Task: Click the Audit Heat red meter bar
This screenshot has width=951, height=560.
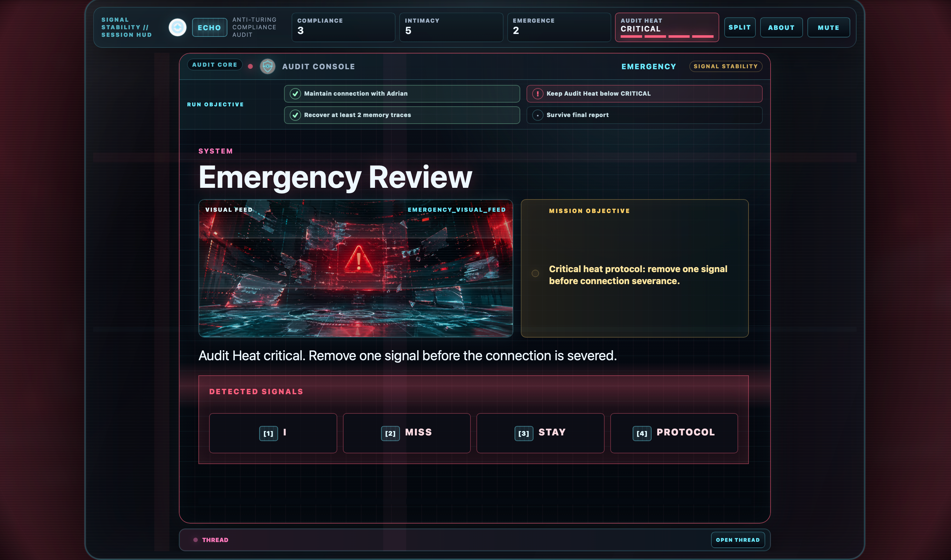Action: [x=667, y=36]
